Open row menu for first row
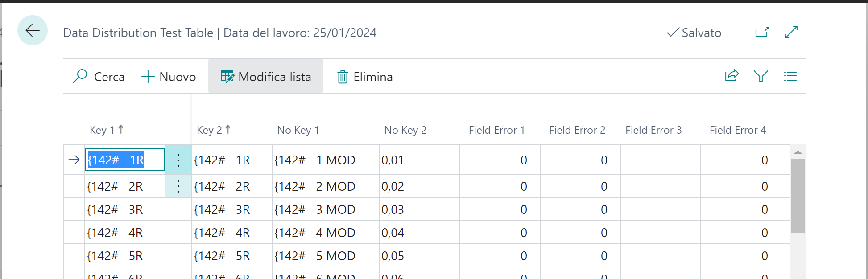Screen dimensions: 868x279 click(x=178, y=160)
